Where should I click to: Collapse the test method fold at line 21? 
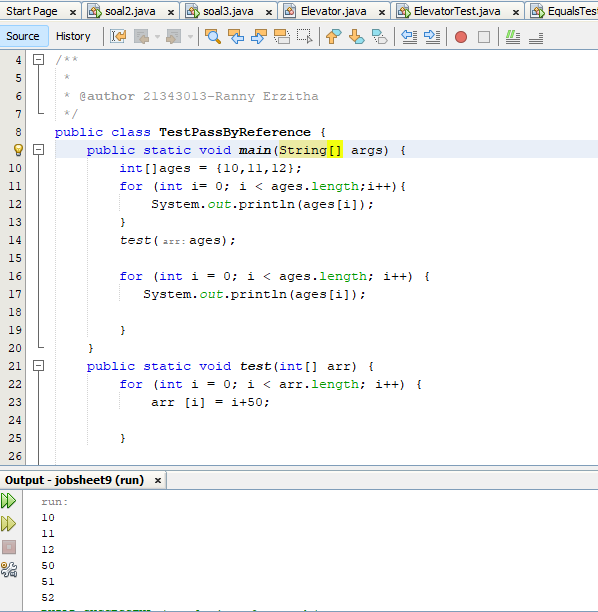pyautogui.click(x=38, y=366)
